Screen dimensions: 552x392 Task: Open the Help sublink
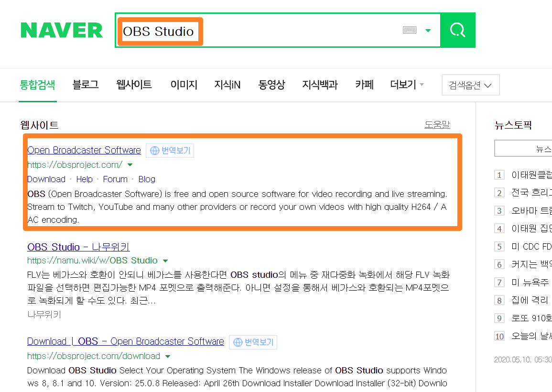click(x=85, y=179)
